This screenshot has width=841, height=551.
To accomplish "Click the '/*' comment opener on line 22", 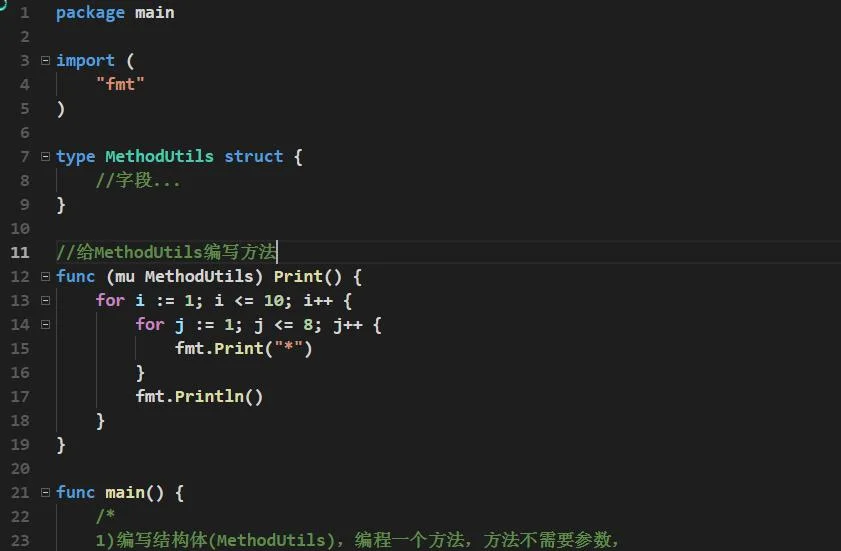I will click(106, 516).
